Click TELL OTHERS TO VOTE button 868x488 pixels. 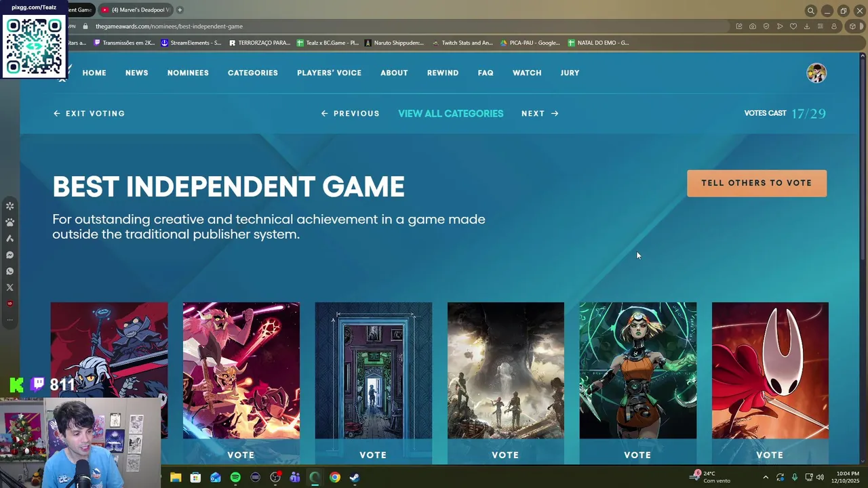click(x=757, y=183)
